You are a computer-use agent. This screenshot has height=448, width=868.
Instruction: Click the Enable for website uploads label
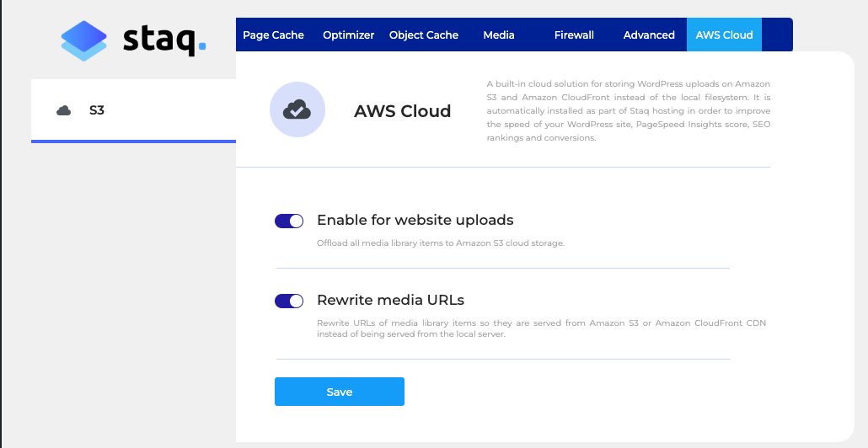(415, 220)
